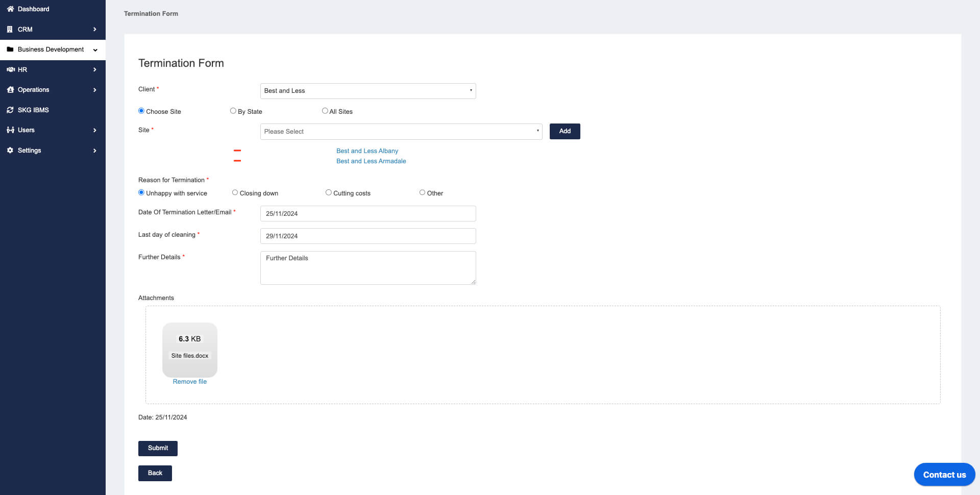
Task: Select the All Sites radio button
Action: [x=325, y=111]
